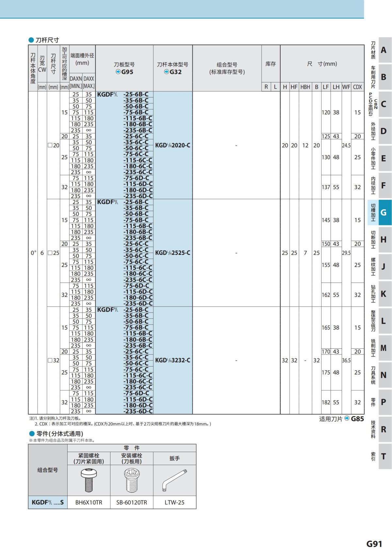Click the KGDF ....S part number cell

(x=48, y=502)
